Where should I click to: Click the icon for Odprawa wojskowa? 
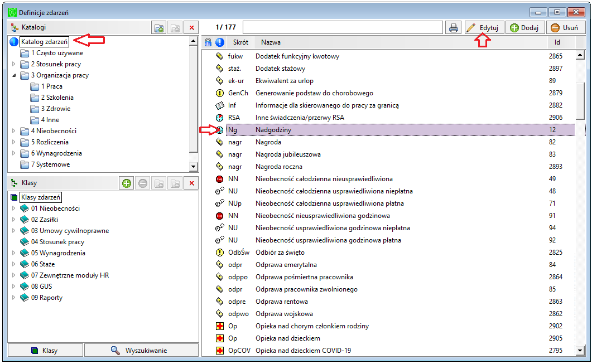[x=219, y=314]
